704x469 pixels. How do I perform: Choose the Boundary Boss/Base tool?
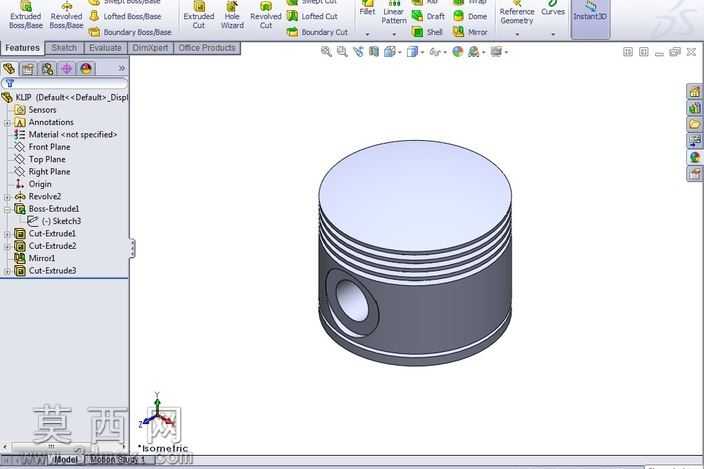(x=130, y=32)
